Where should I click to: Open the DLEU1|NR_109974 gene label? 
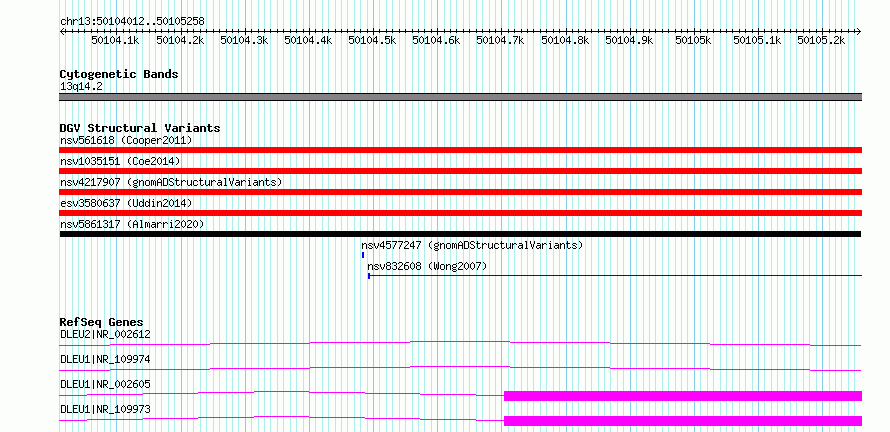tap(105, 359)
